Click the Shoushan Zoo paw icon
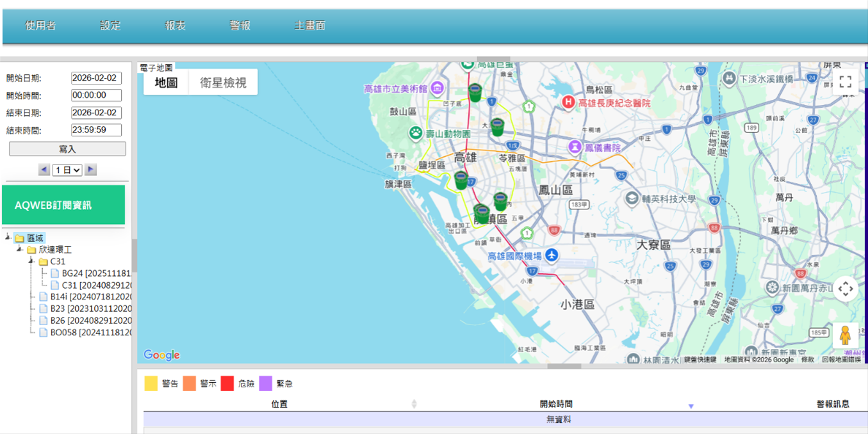868x434 pixels. pos(416,134)
